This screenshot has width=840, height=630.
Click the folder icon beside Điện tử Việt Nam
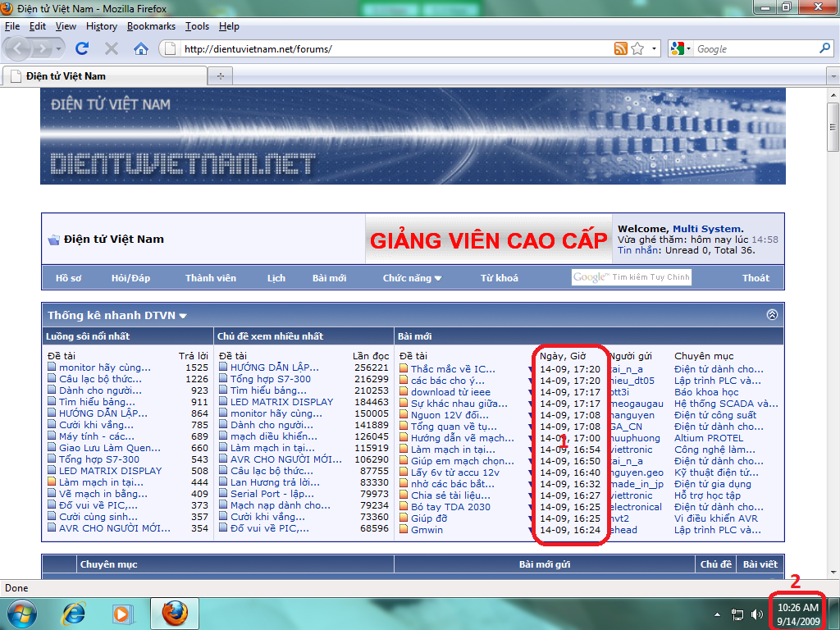(53, 240)
